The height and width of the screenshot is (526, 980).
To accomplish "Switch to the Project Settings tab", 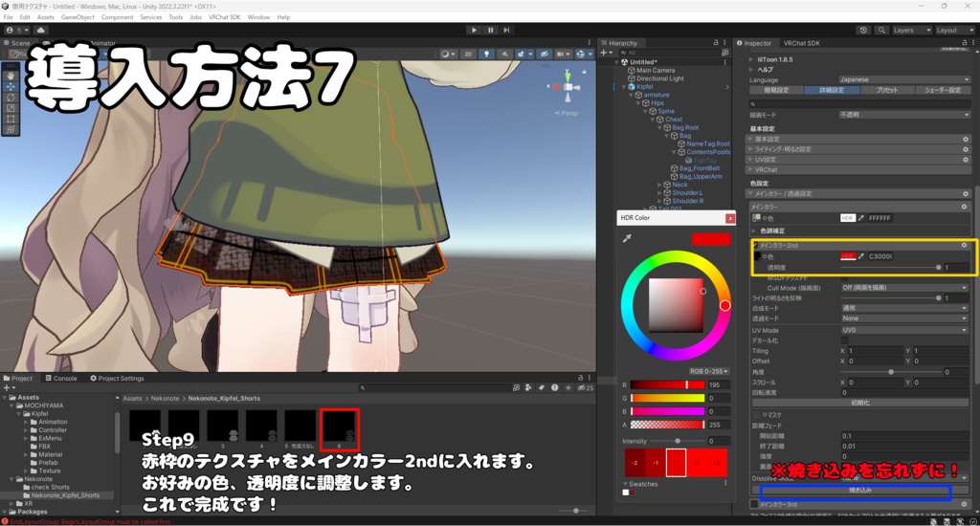I will [117, 378].
